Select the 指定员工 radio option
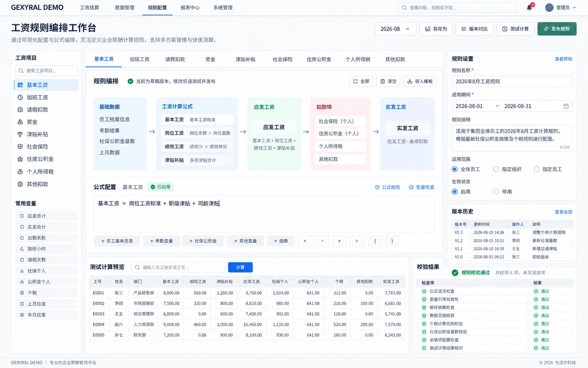The height and width of the screenshot is (368, 588). tap(537, 169)
